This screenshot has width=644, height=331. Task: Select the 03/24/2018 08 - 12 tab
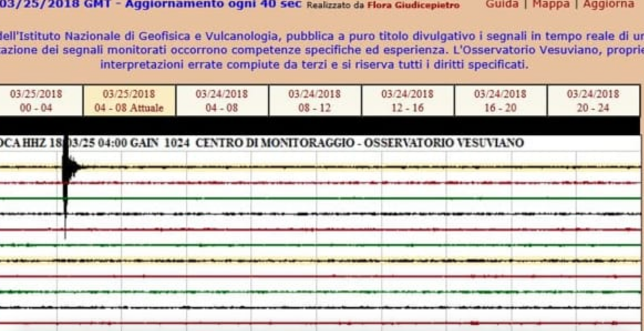coord(315,101)
